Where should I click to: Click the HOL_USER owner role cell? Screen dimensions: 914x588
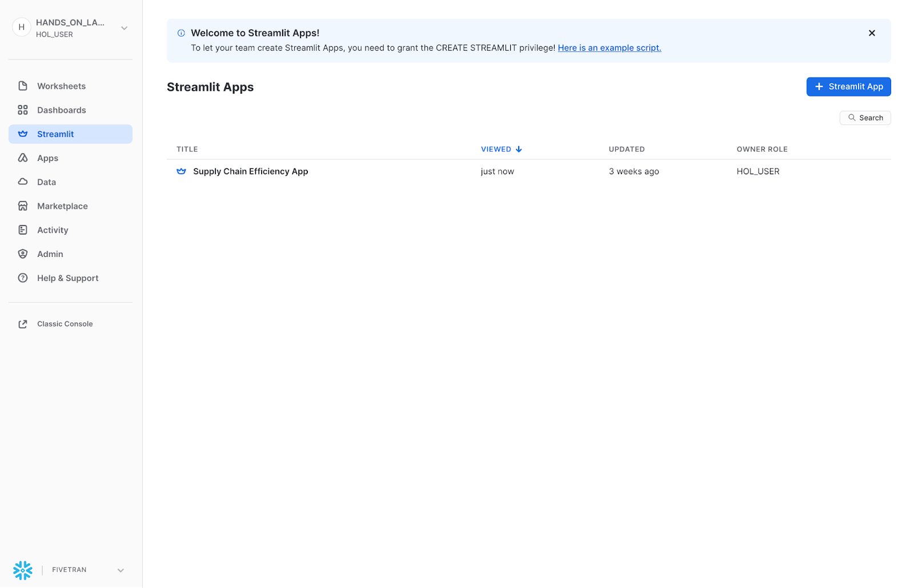[758, 171]
